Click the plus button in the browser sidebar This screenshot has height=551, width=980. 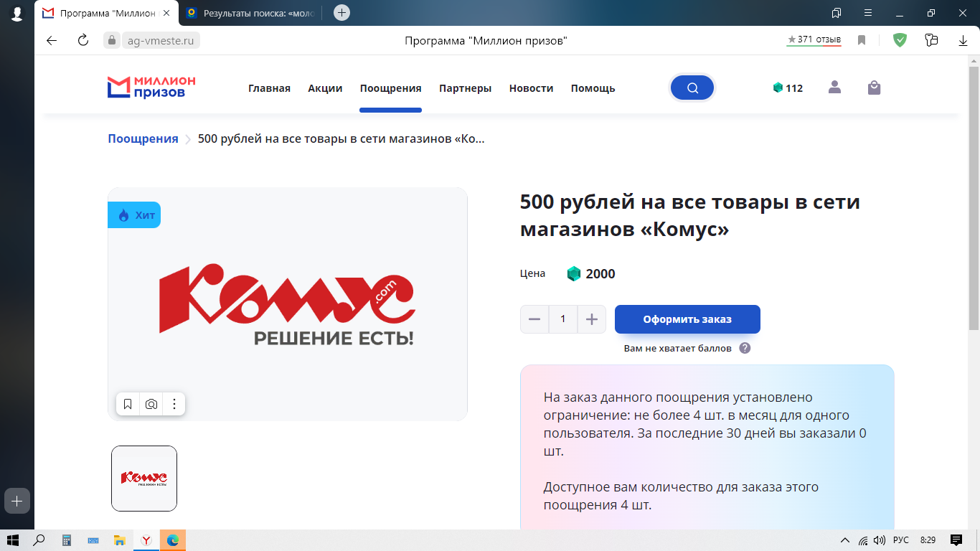point(17,501)
